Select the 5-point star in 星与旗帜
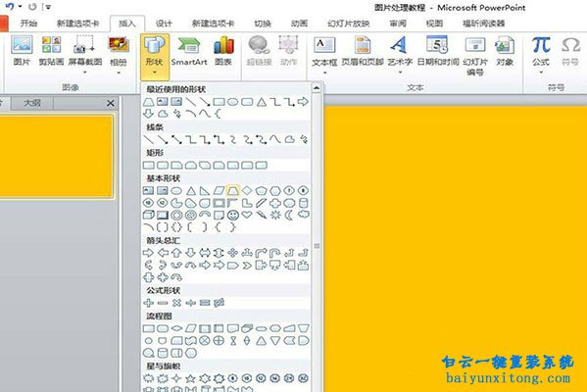Viewport: 587px width, 392px height. click(190, 378)
